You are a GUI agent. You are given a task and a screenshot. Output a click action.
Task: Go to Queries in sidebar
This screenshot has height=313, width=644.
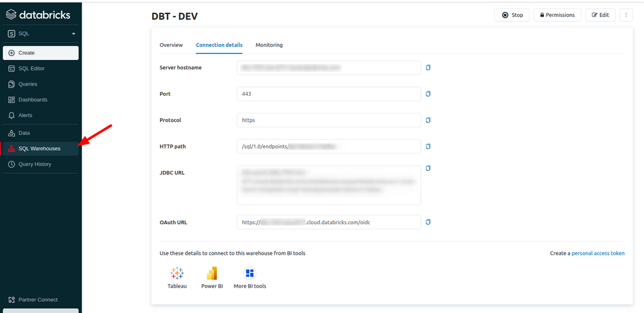coord(41,84)
